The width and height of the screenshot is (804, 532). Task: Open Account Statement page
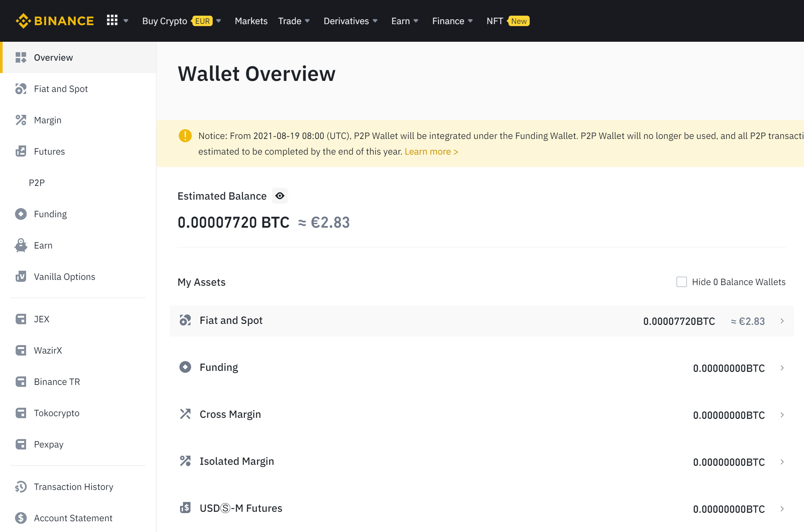(x=73, y=518)
